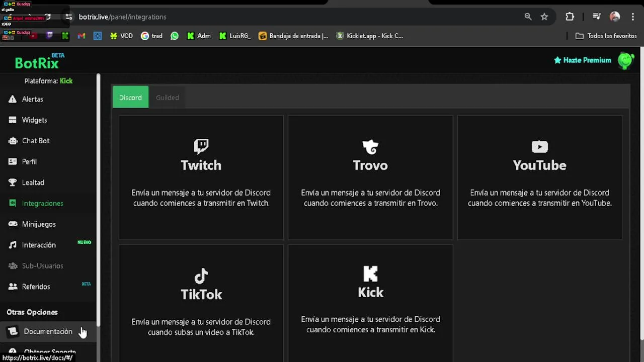Click the Perfil menu item label
644x362 pixels.
point(29,162)
